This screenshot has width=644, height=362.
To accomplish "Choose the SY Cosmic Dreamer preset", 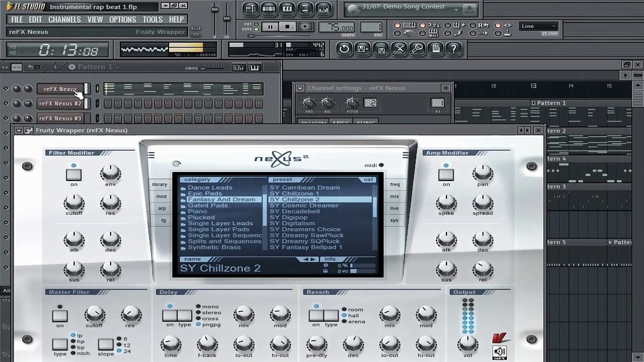I will (304, 206).
